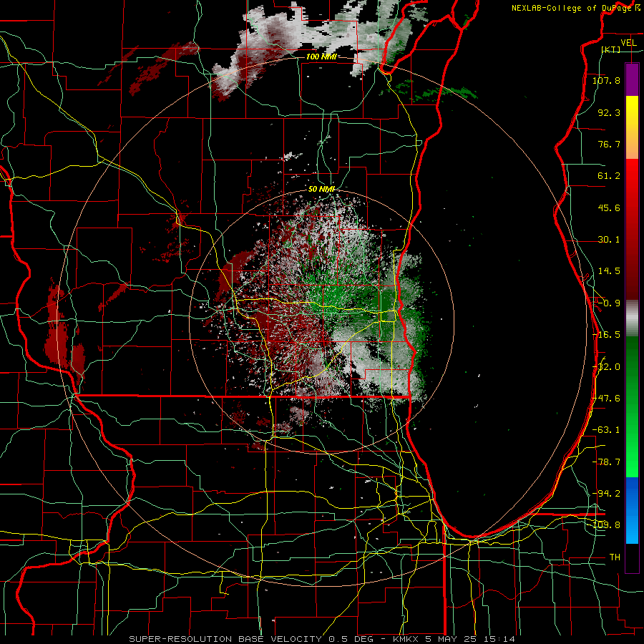Viewport: 644px width, 644px height.
Task: Click the [KT] units label
Action: [611, 49]
